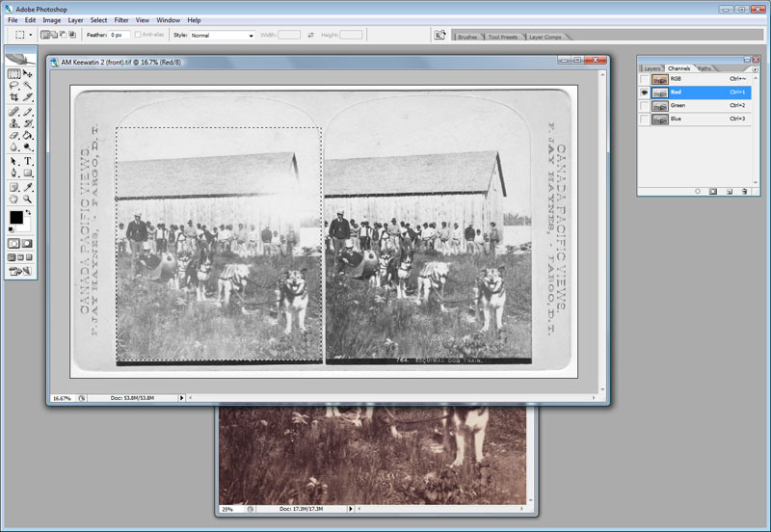This screenshot has width=771, height=532.
Task: Open the Brushes palette tab
Action: click(467, 37)
